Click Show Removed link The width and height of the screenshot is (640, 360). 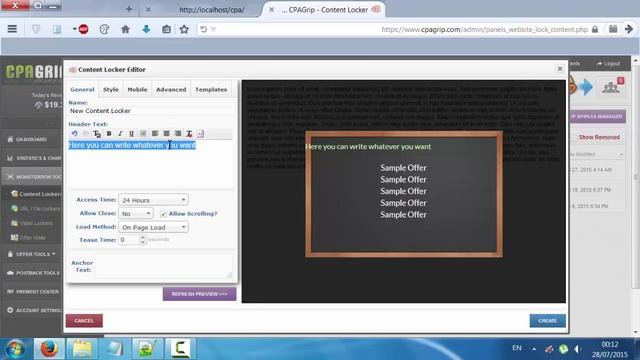coord(599,137)
